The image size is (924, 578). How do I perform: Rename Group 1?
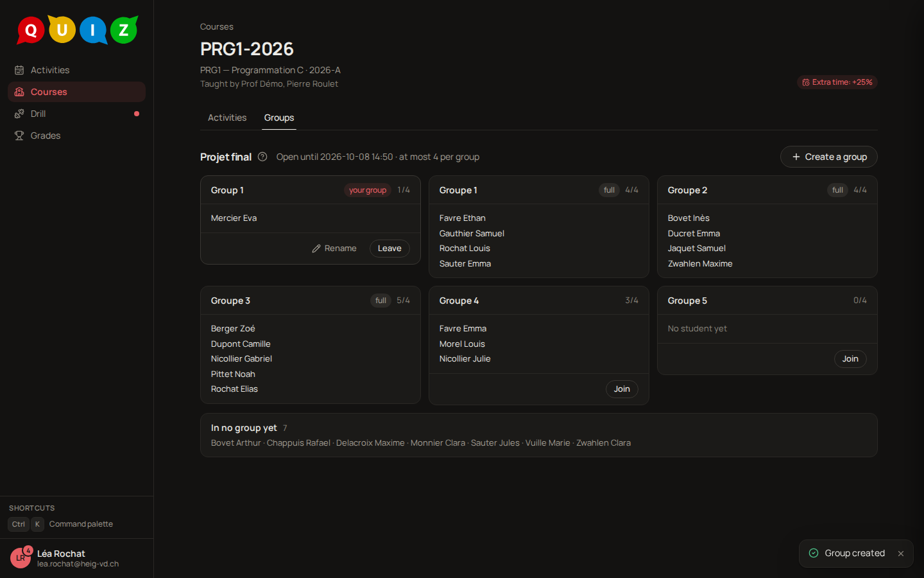[x=334, y=249]
